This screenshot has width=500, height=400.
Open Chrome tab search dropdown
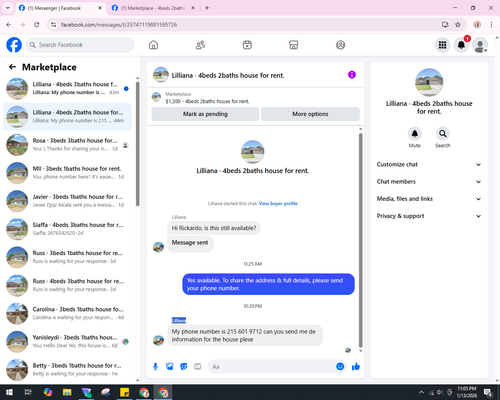8,8
